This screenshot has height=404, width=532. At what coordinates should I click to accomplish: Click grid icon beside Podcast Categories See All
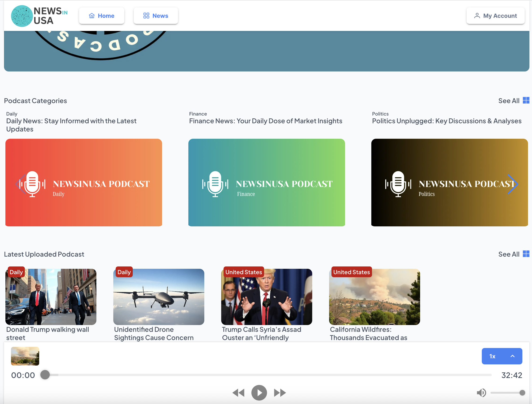pos(526,101)
